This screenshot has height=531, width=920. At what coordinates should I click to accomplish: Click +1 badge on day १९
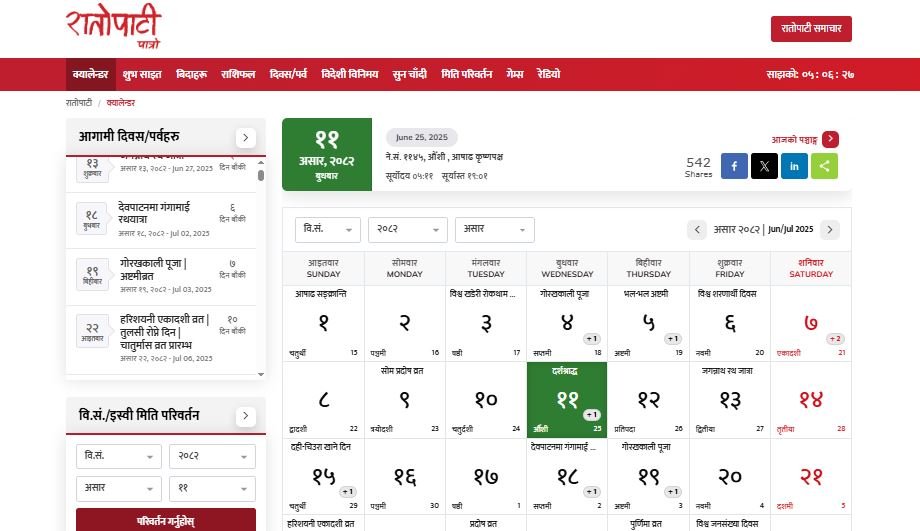[672, 492]
